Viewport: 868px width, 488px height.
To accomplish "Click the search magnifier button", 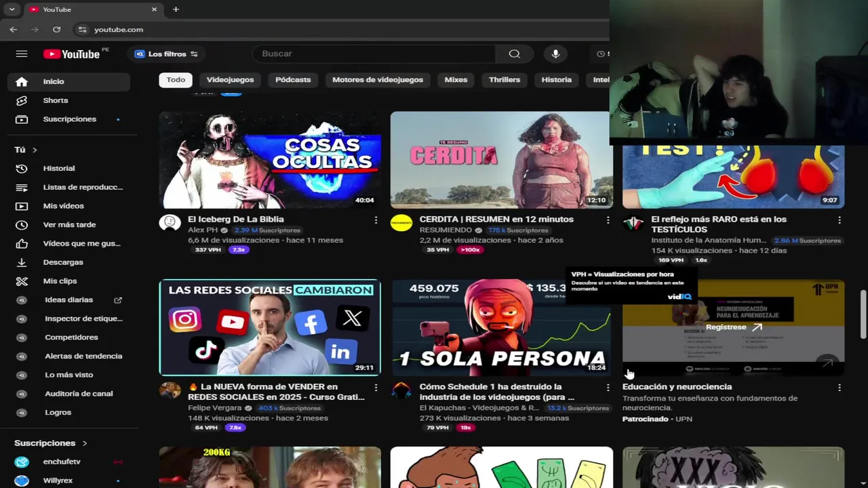I will pos(514,54).
